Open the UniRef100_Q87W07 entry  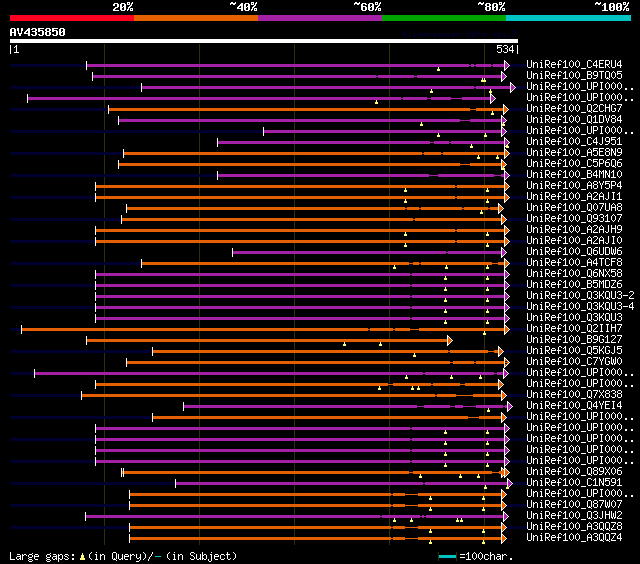(574, 505)
